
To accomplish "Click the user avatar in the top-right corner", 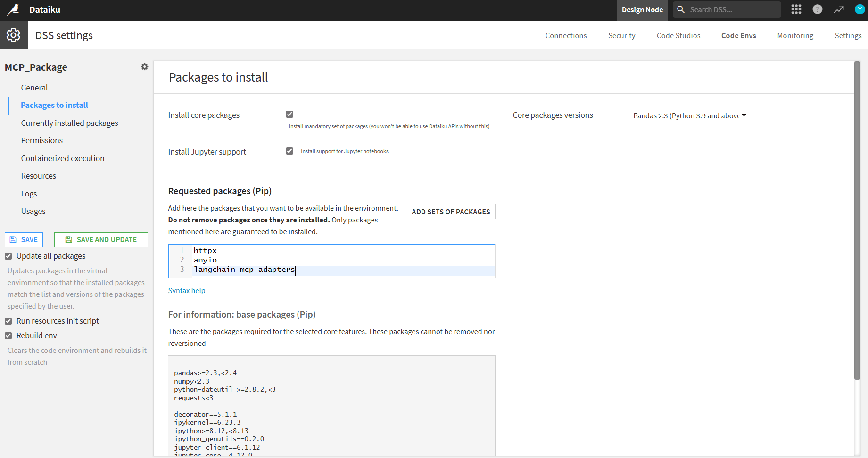I will 860,9.
